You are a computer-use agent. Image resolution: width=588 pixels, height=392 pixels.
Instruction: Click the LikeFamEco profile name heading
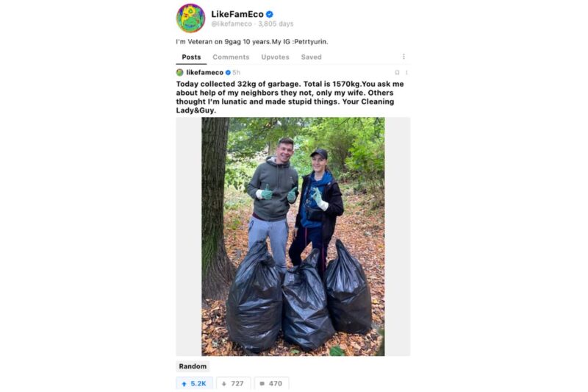237,14
